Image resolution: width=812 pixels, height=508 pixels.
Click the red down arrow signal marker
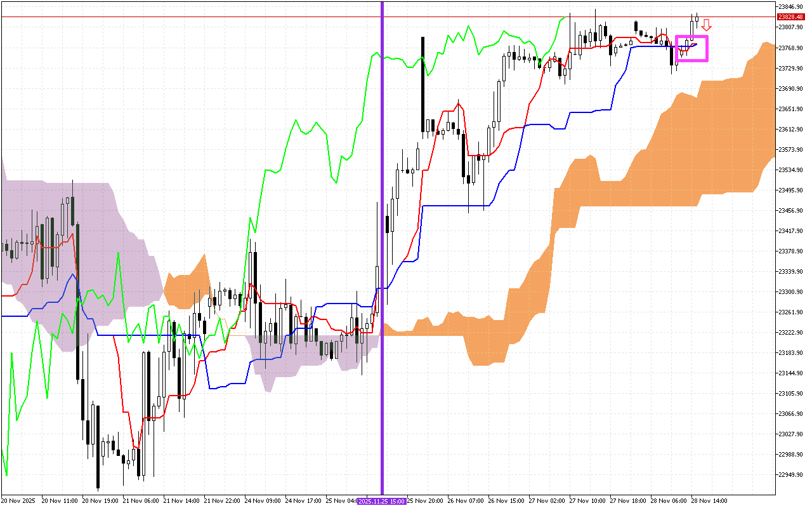coord(706,25)
